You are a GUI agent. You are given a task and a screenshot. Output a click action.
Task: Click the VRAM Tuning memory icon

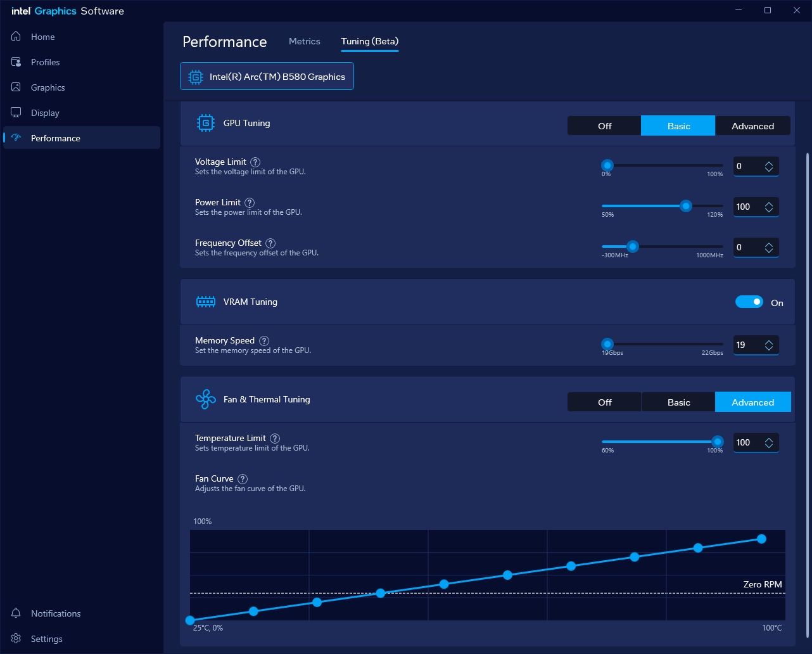coord(206,302)
